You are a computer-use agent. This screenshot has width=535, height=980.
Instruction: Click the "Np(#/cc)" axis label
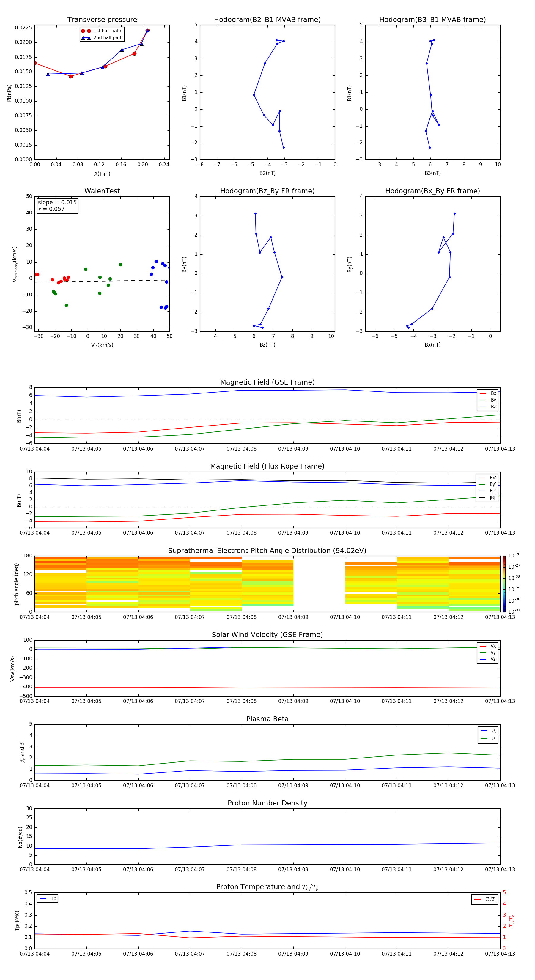point(20,837)
